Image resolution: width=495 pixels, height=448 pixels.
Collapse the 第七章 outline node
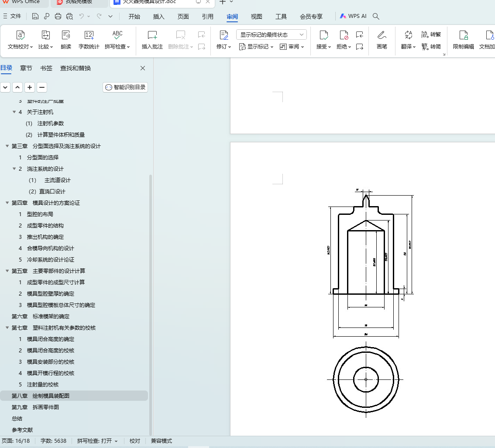[7, 328]
